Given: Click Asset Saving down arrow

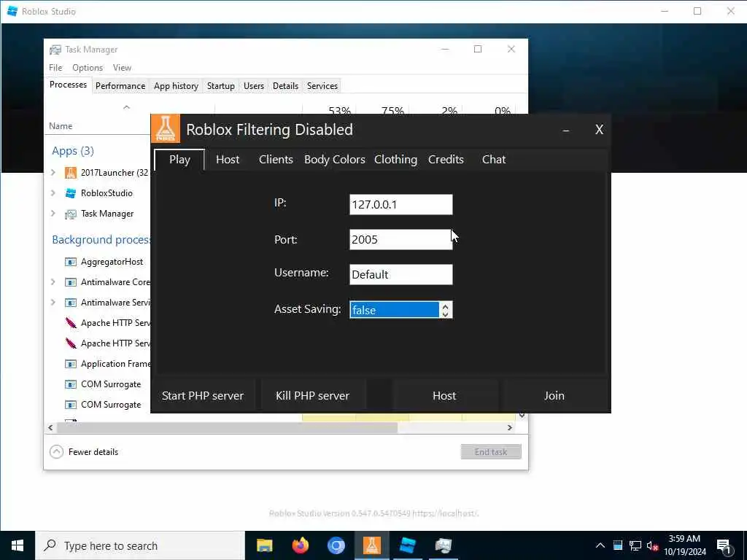Looking at the screenshot, I should tap(446, 314).
